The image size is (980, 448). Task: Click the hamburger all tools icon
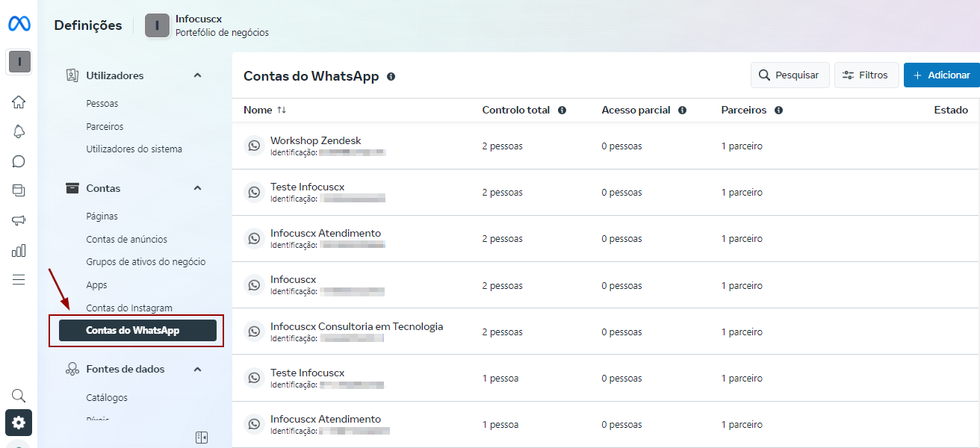tap(19, 279)
